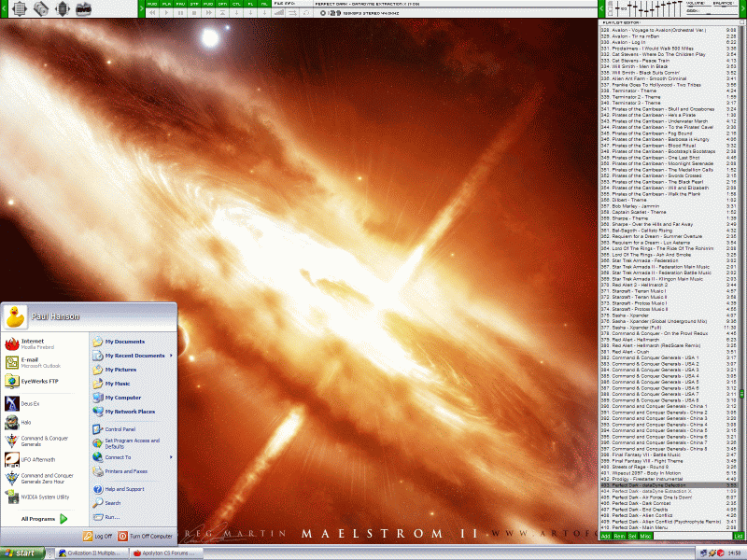Select track 'Terminator - Theme' in playlist
Viewport: 747px width, 560px height.
(669, 91)
